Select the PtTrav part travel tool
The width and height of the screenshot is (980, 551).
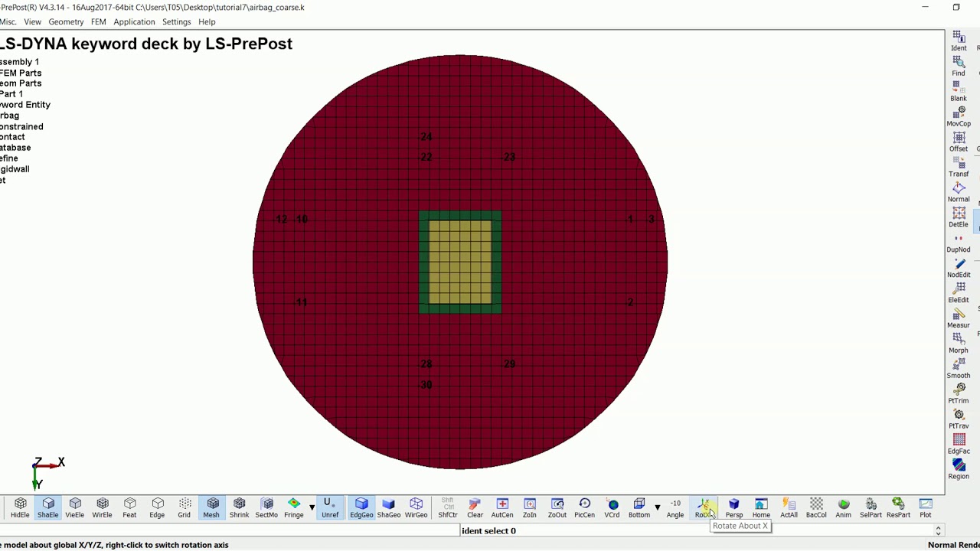[959, 420]
